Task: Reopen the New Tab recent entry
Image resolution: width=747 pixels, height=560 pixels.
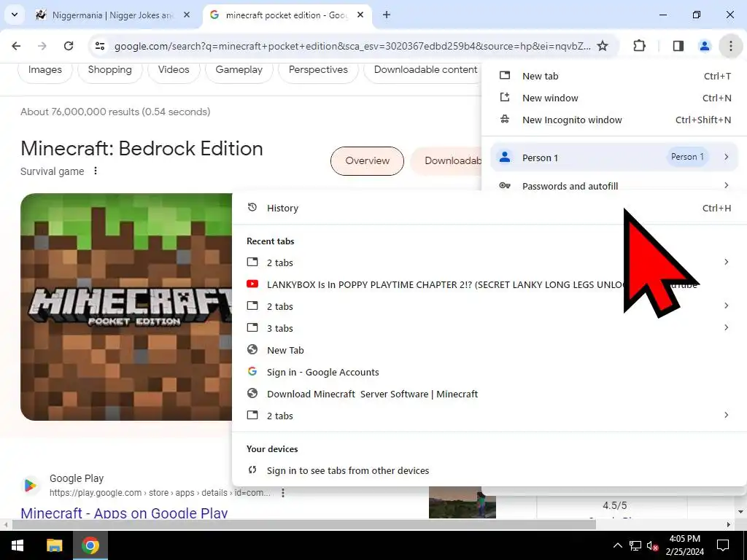Action: click(x=489, y=350)
